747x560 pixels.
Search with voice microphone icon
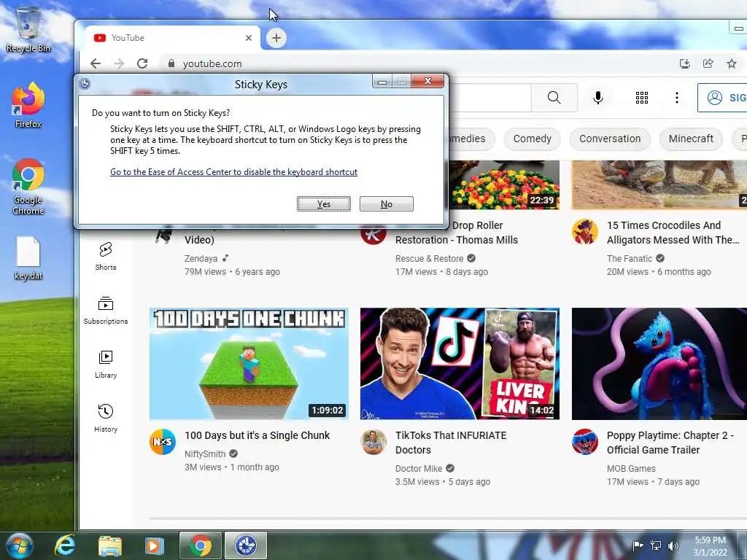(598, 98)
